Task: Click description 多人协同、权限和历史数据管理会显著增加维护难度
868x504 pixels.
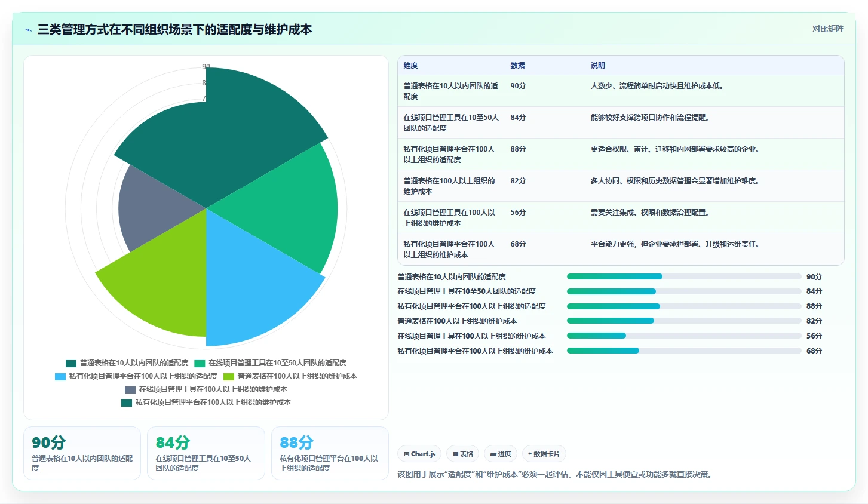Action: [676, 181]
